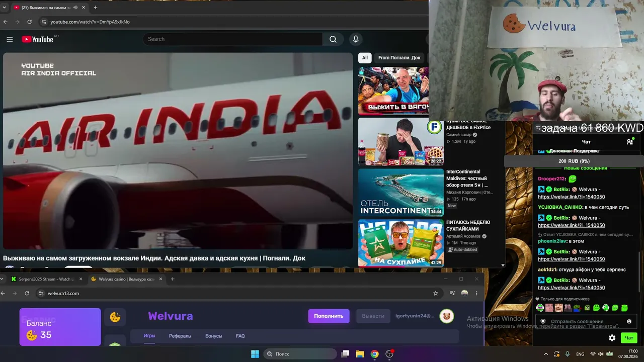Click the green "Чат" send button
Image resolution: width=644 pixels, height=362 pixels.
(x=628, y=338)
